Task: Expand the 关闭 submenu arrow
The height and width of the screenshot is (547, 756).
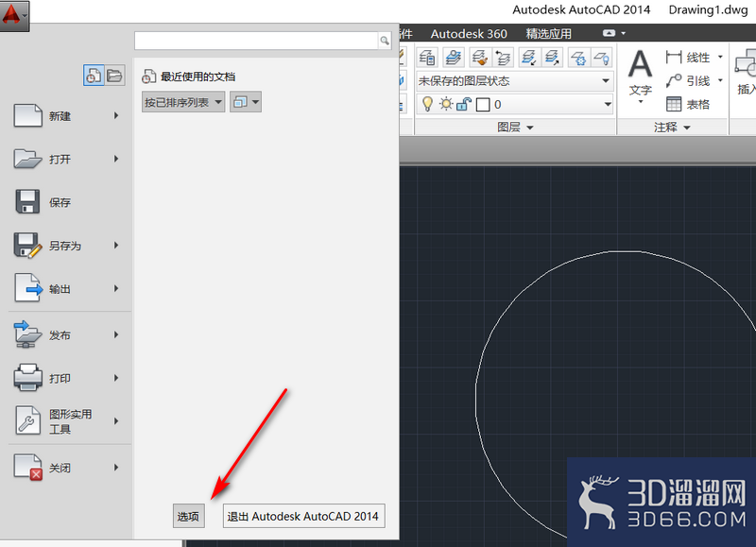Action: 116,467
